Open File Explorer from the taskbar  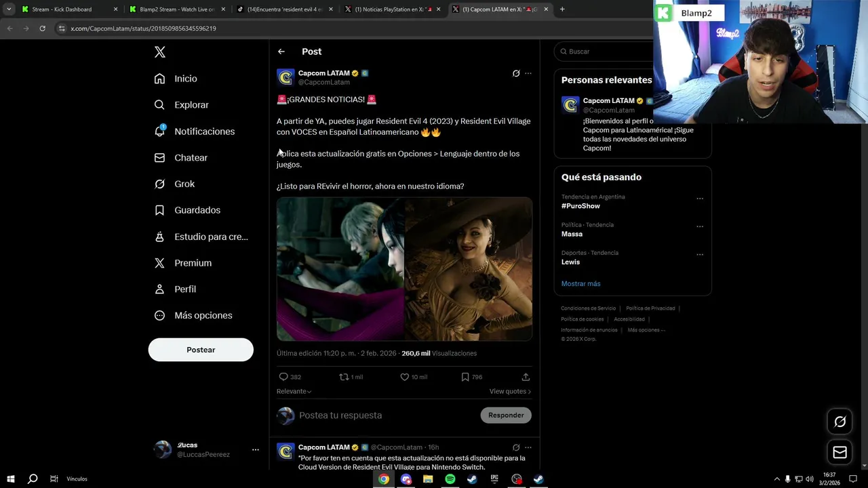click(x=428, y=479)
